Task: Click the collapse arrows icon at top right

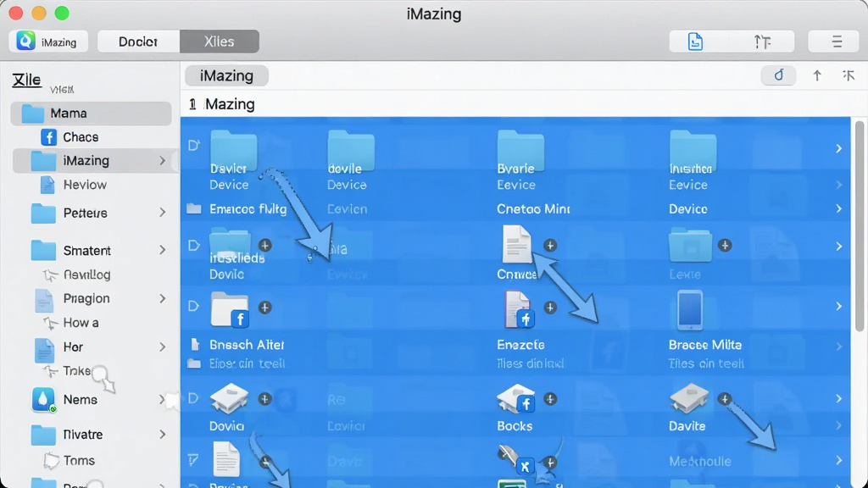Action: (x=849, y=75)
